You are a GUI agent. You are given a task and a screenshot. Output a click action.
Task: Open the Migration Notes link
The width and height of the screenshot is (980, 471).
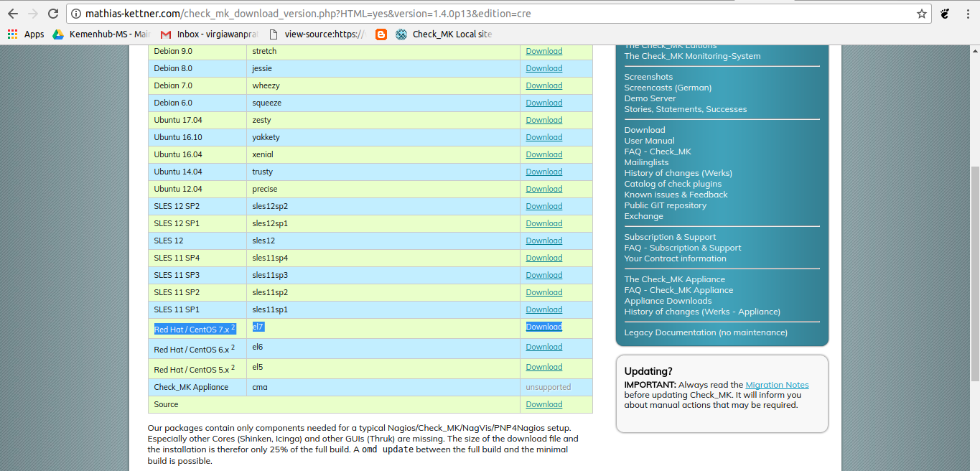coord(777,385)
